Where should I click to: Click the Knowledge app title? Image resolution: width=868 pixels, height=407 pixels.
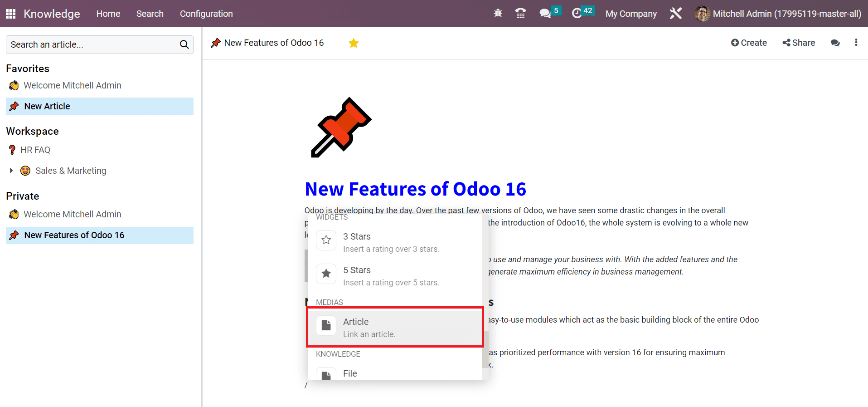coord(52,14)
